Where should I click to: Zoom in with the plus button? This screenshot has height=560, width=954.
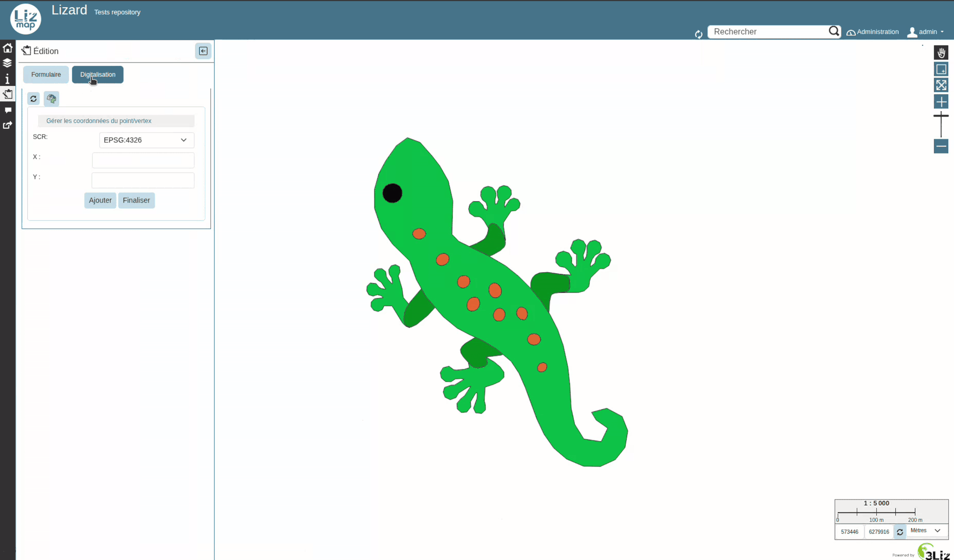pos(941,102)
